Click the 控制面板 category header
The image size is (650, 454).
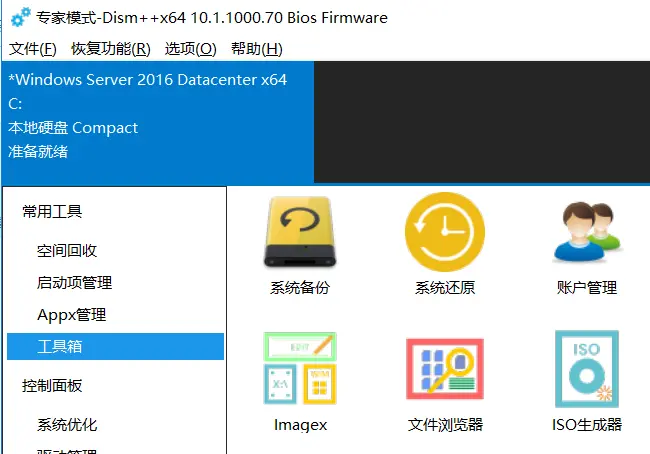point(52,386)
